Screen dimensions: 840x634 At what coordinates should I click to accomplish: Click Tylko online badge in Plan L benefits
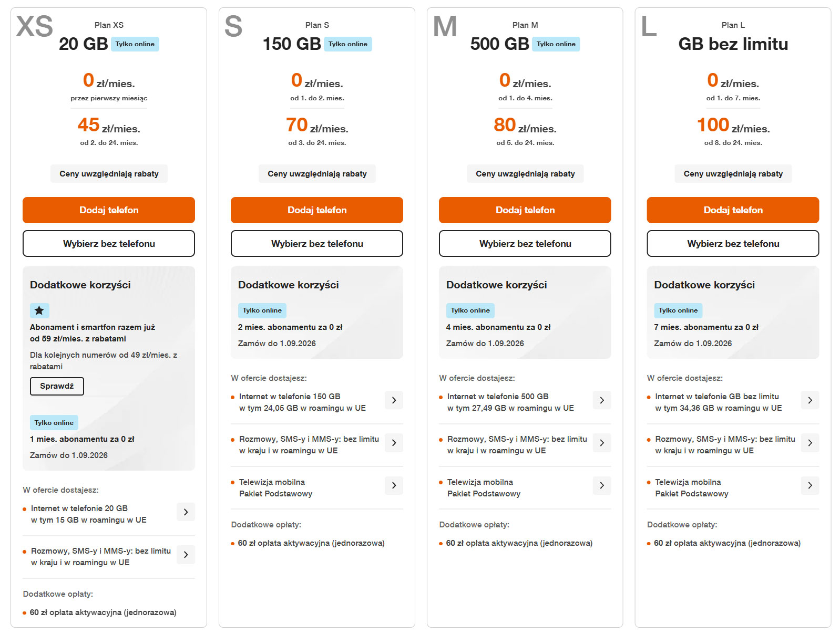click(678, 310)
